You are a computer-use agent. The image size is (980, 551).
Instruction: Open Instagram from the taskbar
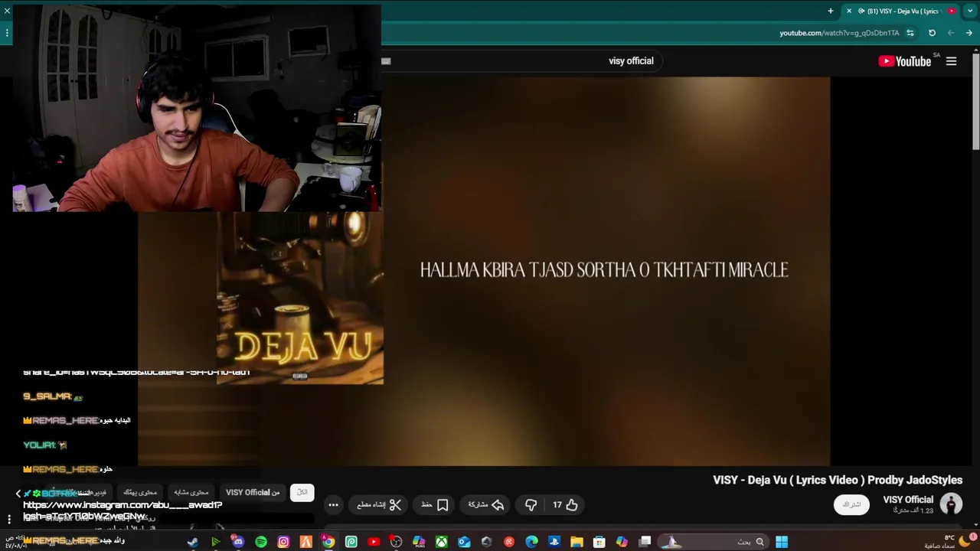283,542
